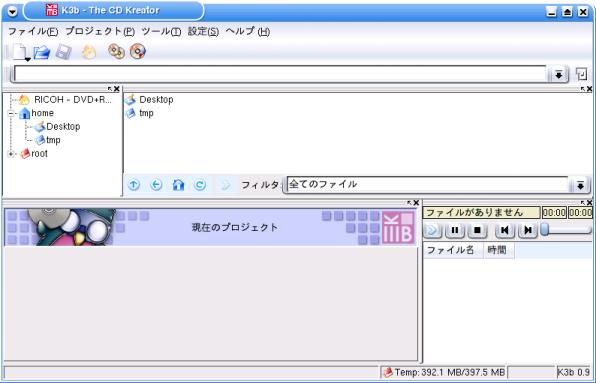Go to home directory via house icon
Screen dimensions: 596x383
[178, 185]
